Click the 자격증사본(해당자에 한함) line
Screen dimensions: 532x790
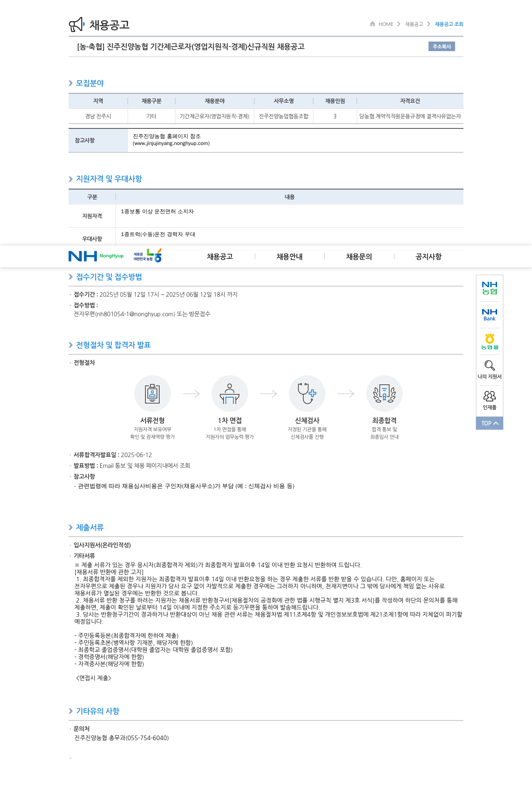[109, 664]
